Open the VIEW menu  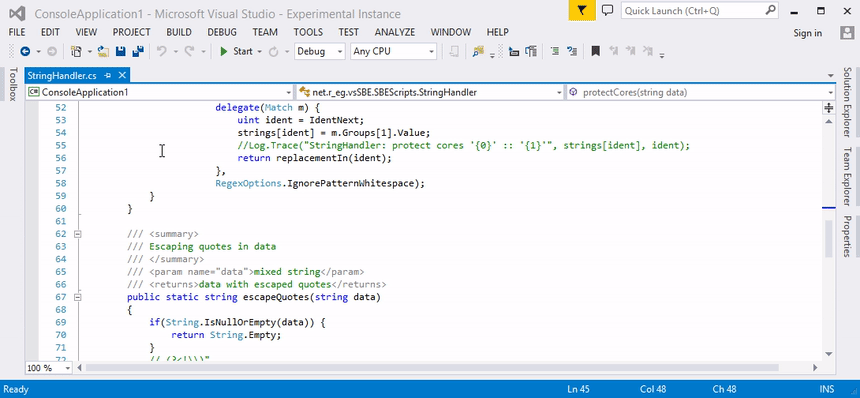pos(86,32)
